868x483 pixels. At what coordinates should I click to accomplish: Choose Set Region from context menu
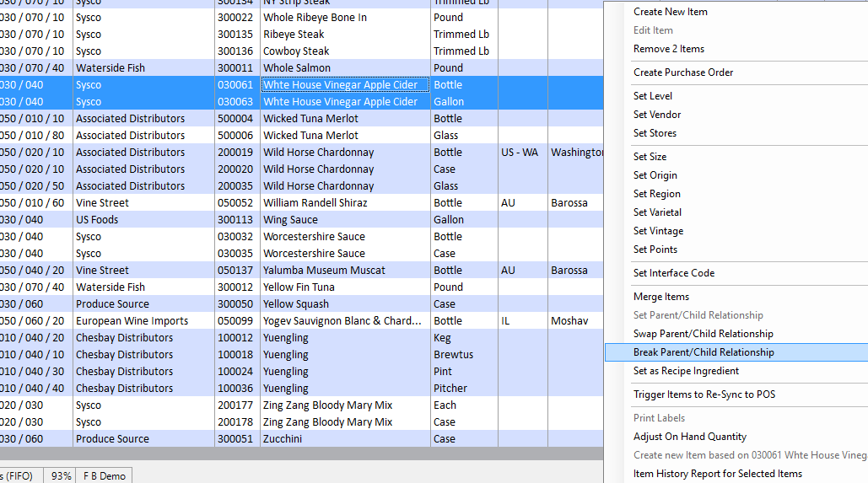click(656, 194)
